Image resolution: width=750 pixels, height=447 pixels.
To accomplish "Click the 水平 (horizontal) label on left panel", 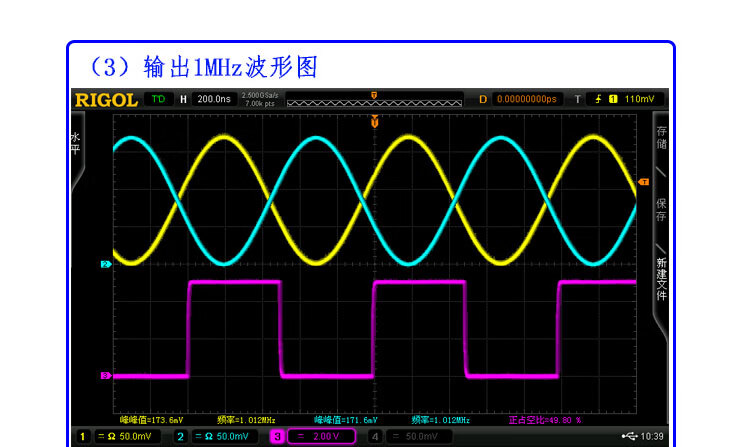I will point(74,143).
